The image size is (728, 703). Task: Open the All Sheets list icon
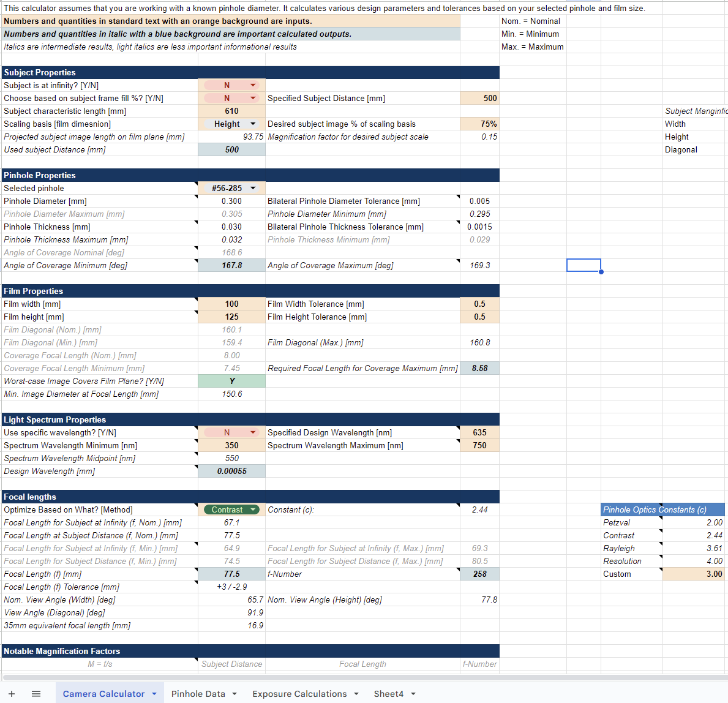[x=36, y=694]
